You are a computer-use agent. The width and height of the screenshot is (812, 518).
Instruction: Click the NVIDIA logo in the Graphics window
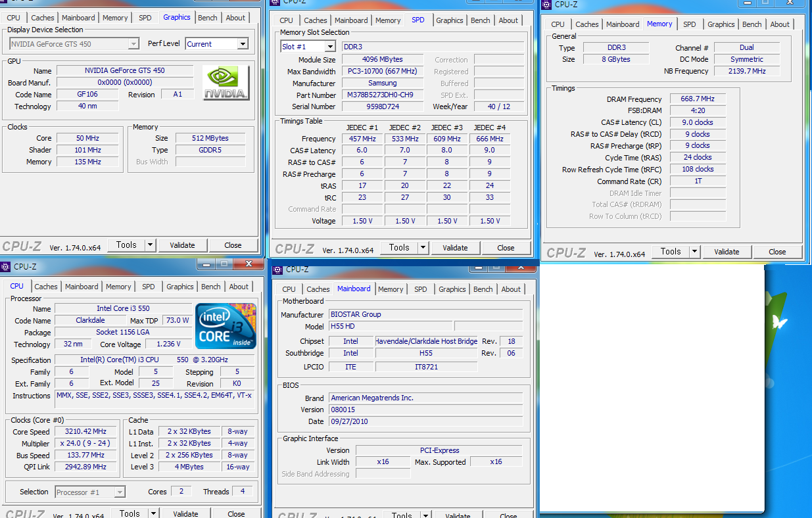tap(226, 83)
